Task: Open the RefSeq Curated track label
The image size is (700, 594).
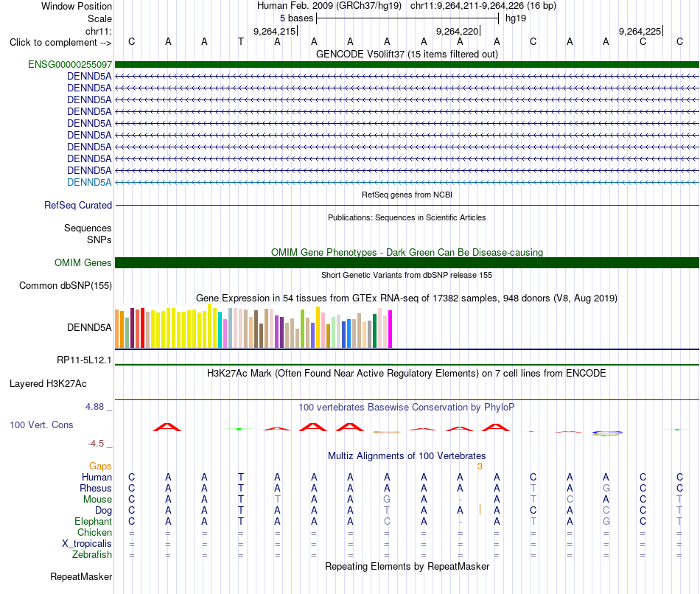Action: point(78,205)
